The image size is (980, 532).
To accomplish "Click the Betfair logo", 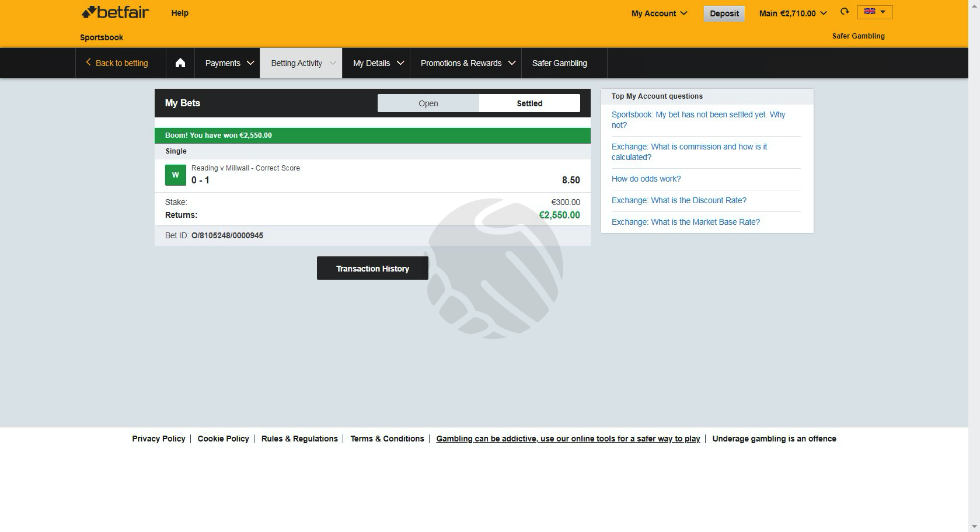I will click(x=115, y=12).
